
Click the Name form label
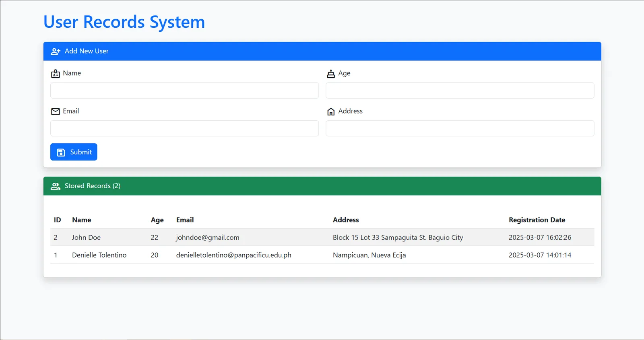point(72,73)
